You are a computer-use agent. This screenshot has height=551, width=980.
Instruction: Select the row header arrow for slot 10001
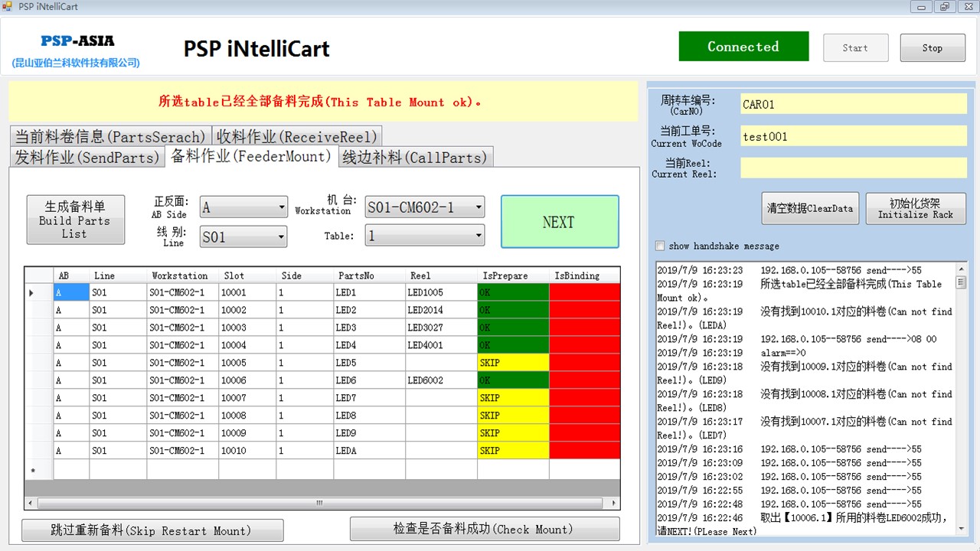click(39, 292)
